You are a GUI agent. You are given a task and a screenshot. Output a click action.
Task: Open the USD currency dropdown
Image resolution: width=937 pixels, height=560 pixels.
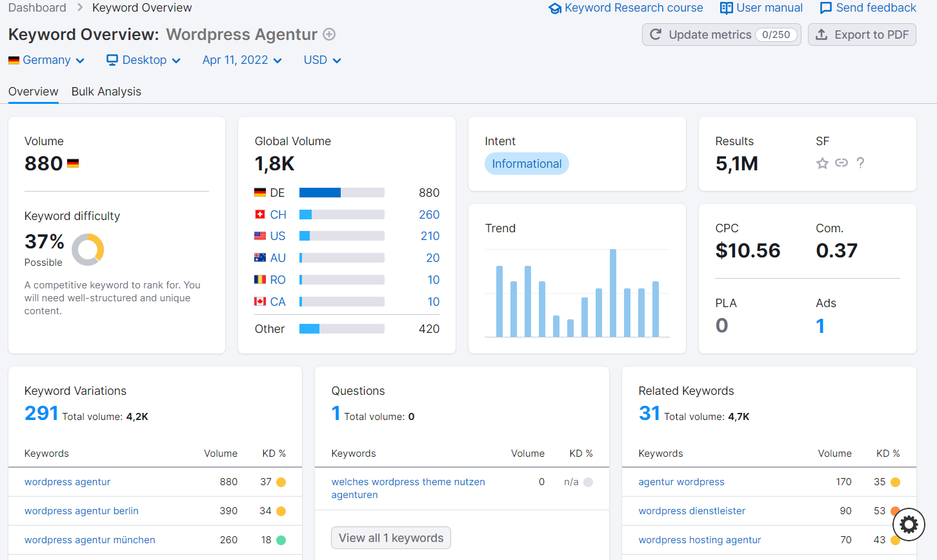pos(322,60)
